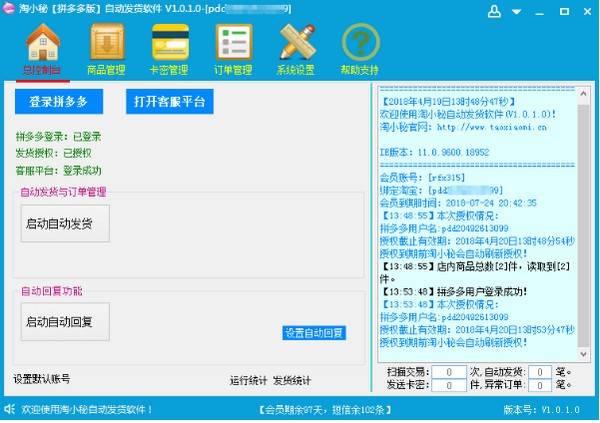Click the 设置默认账号 link

(x=41, y=379)
